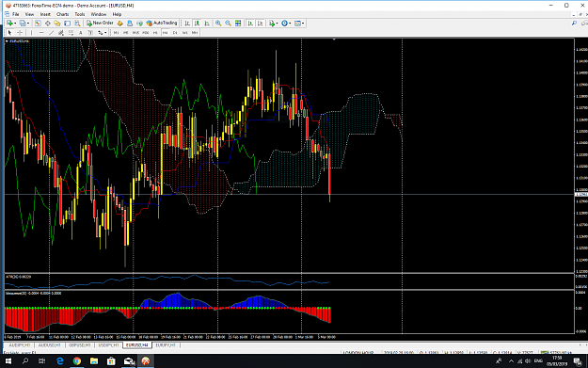
Task: Switch to MN monthly timeframe
Action: click(195, 33)
